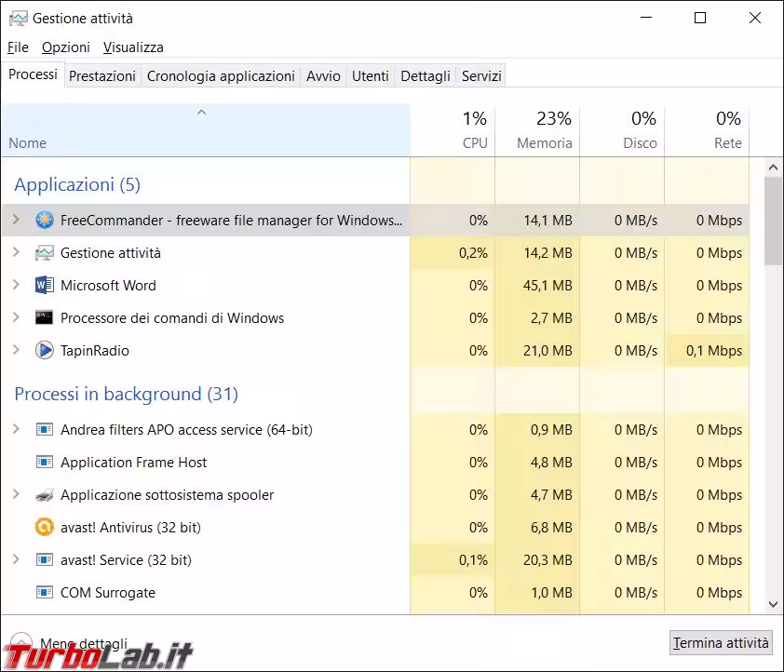Click the Termina attività button
784x672 pixels.
[721, 642]
